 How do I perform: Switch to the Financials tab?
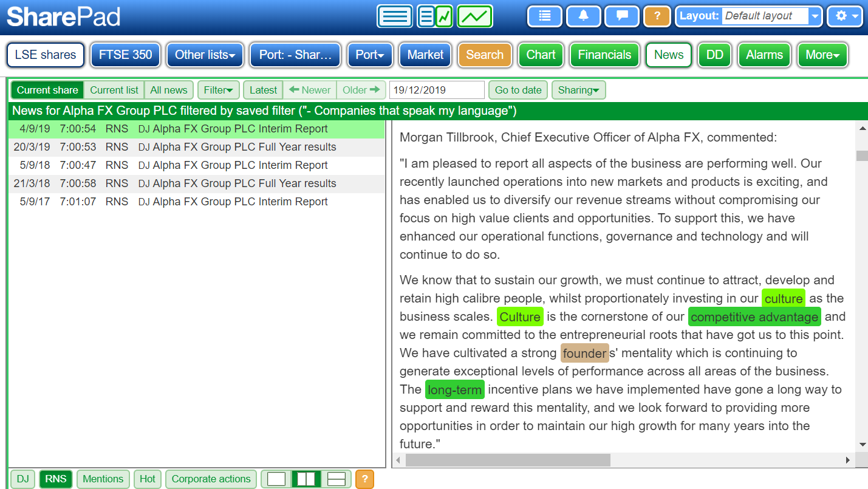(605, 55)
